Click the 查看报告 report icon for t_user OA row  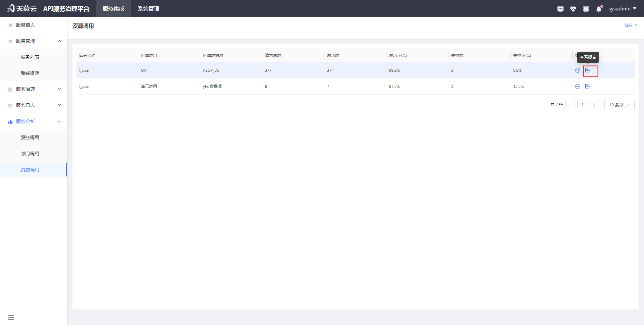[x=588, y=70]
